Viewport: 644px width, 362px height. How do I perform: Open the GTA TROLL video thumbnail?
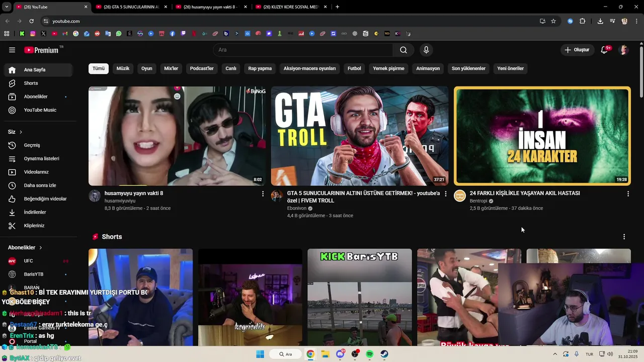tap(359, 136)
